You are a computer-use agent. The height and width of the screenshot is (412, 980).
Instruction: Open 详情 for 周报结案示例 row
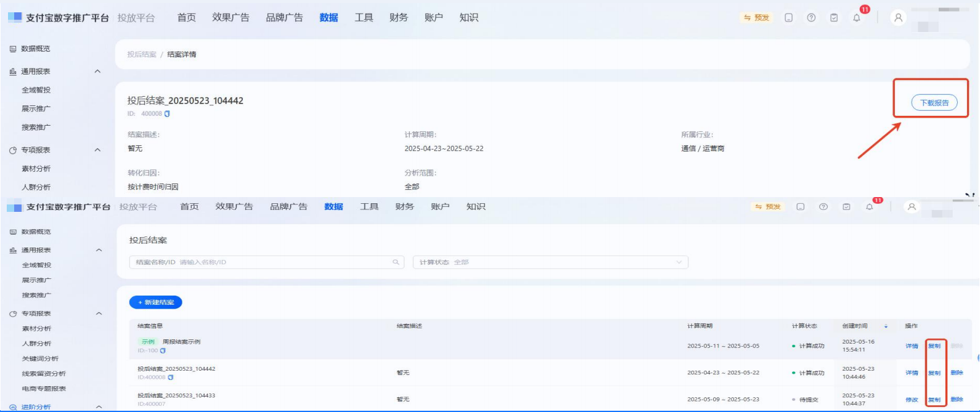912,346
